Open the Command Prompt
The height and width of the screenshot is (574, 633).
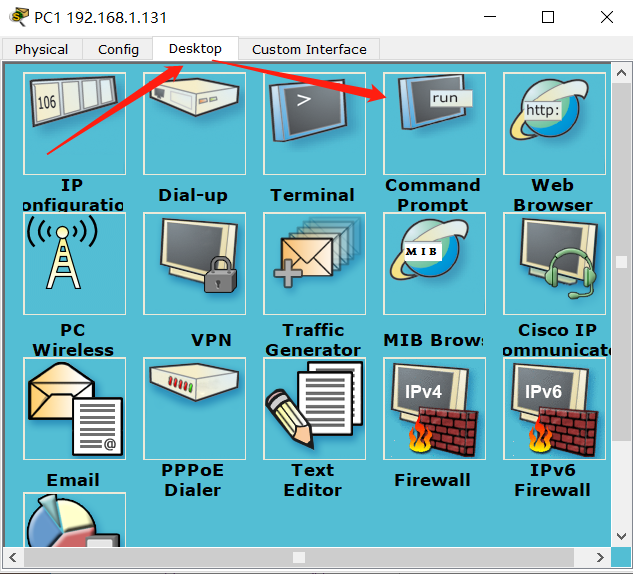(434, 124)
